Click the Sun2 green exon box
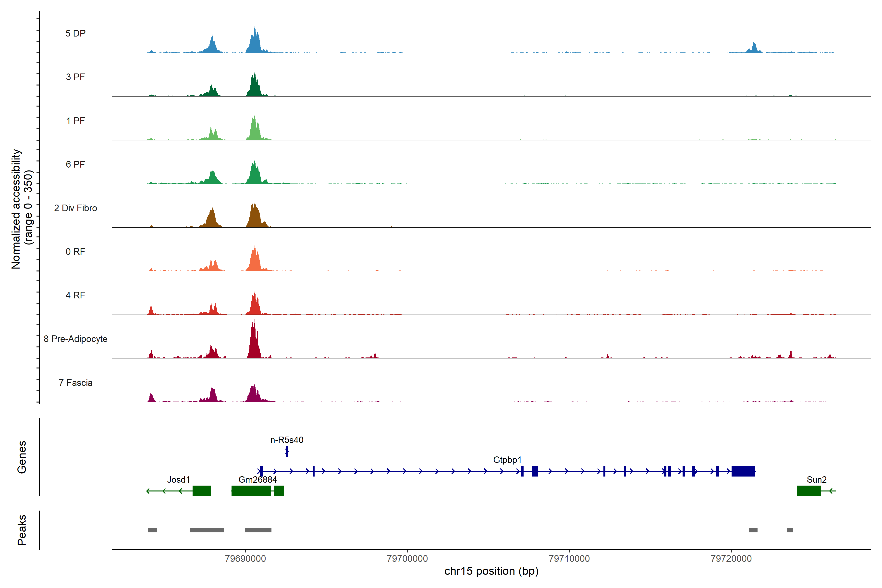Screen dimensions: 882x588 (x=809, y=491)
